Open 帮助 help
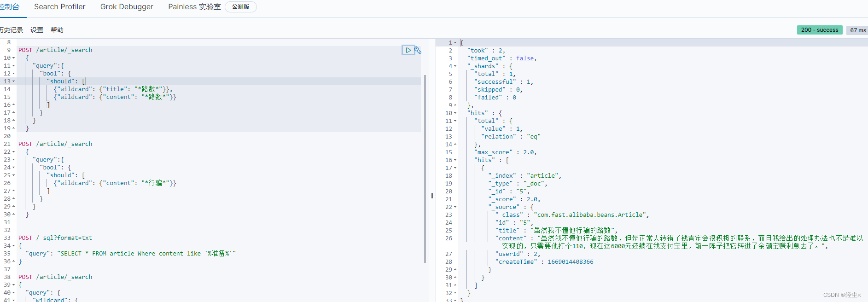The width and height of the screenshot is (868, 302). (57, 30)
